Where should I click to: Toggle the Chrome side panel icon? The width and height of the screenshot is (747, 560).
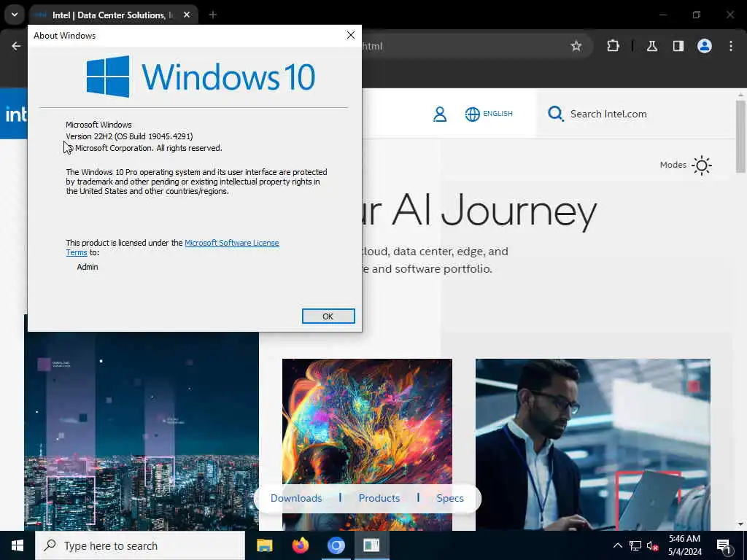678,46
